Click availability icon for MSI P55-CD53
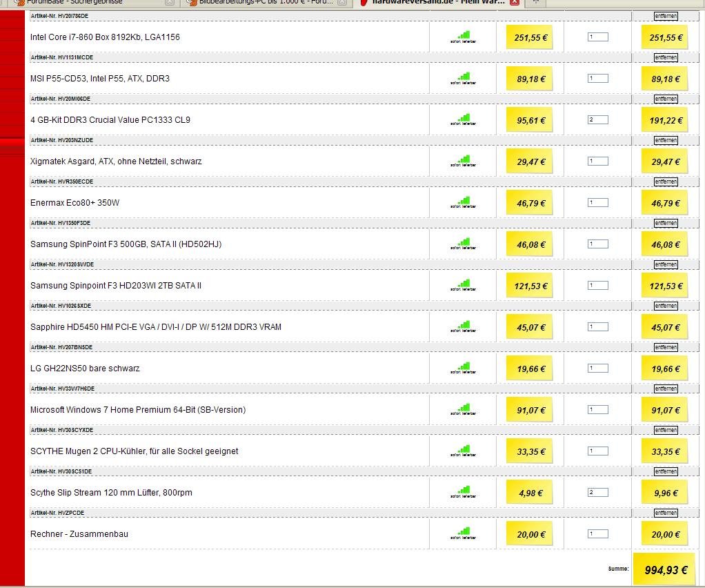Viewport: 705px width, 588px height. 463,78
